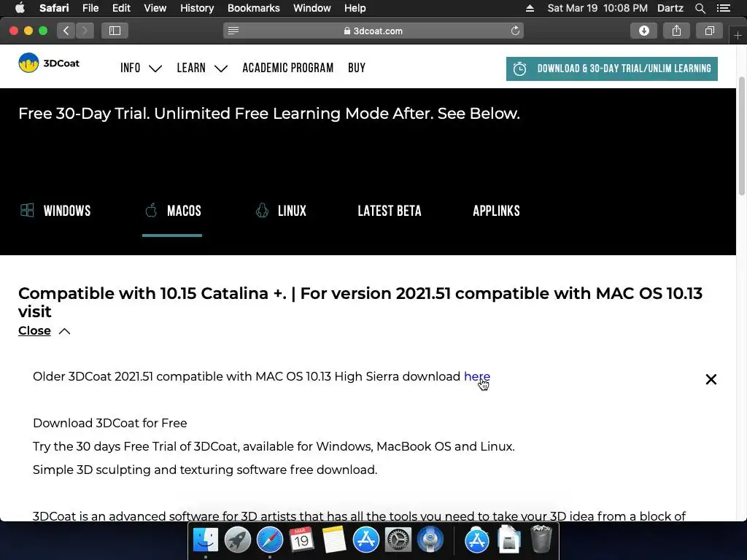Open the Help menu
This screenshot has width=747, height=560.
(355, 8)
